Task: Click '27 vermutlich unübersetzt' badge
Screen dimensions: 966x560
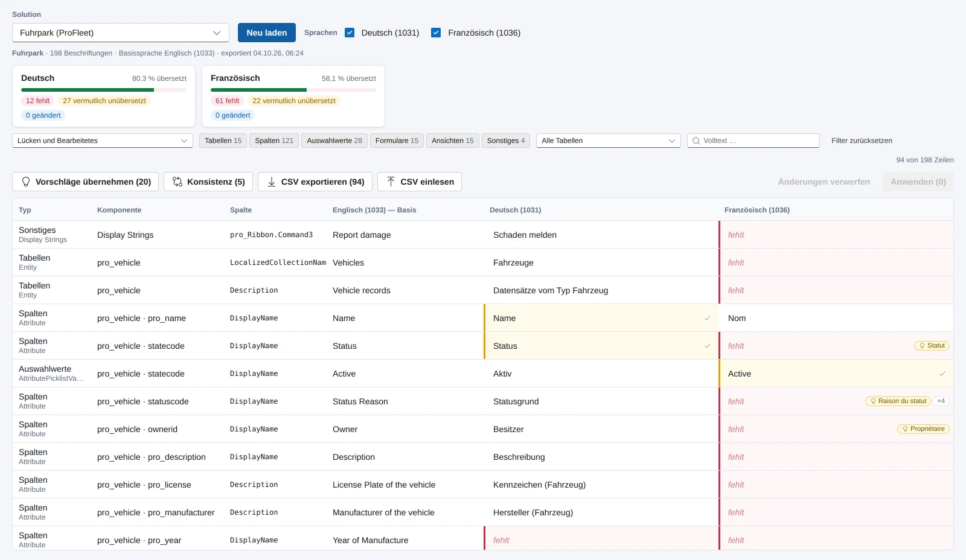Action: (104, 101)
